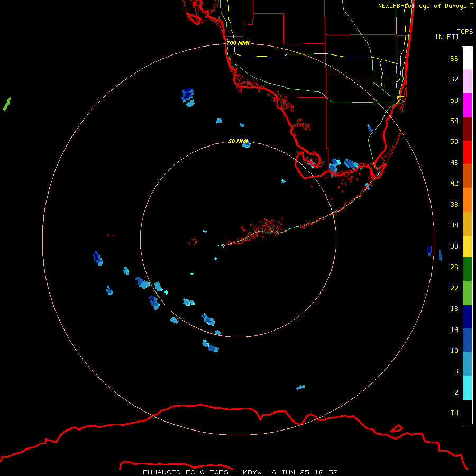This screenshot has width=476, height=476.
Task: Click the white swatch in the TOPS legend
Action: pyautogui.click(x=467, y=58)
